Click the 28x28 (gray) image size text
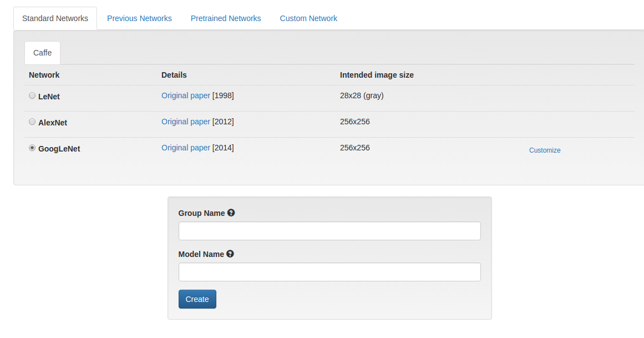644x338 pixels. [362, 95]
